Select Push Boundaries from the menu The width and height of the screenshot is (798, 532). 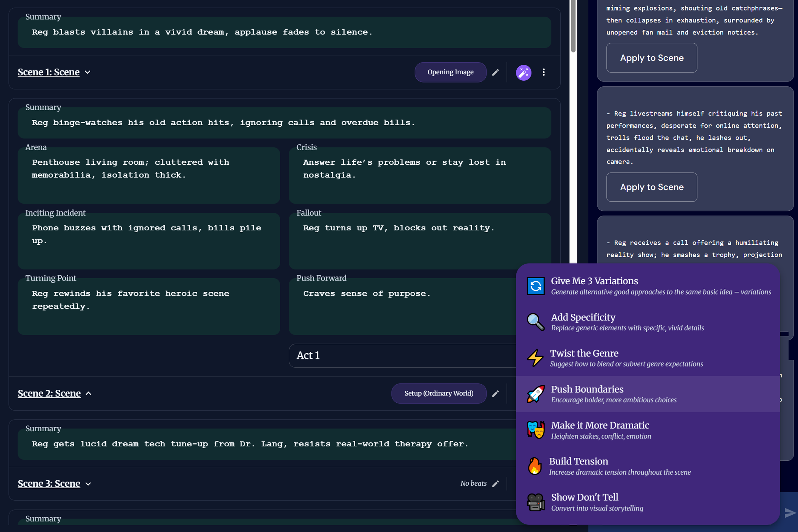(x=587, y=394)
